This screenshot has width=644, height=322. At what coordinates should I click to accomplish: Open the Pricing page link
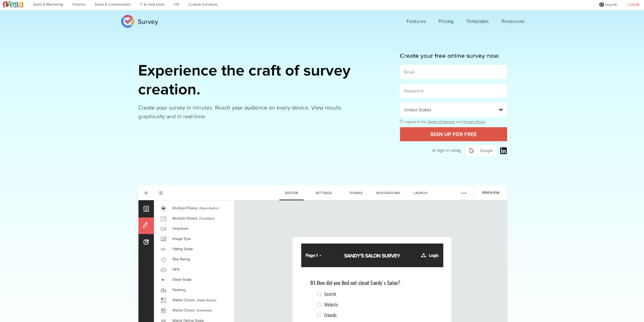point(446,21)
